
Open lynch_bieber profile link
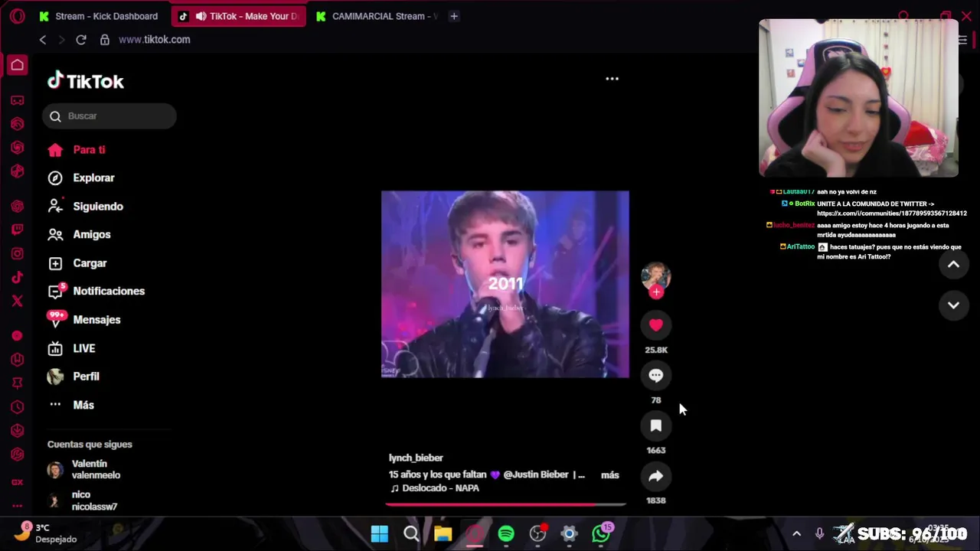tap(416, 458)
